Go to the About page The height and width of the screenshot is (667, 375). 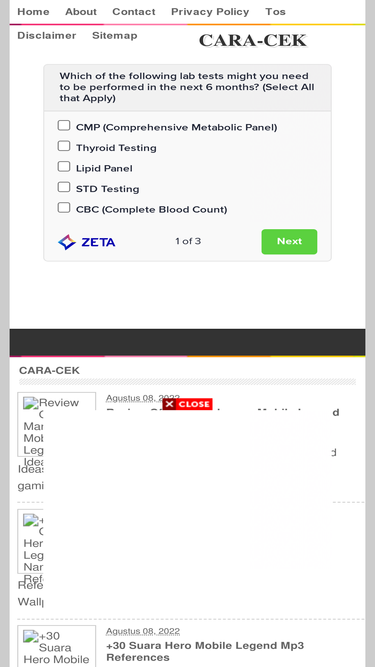(81, 12)
